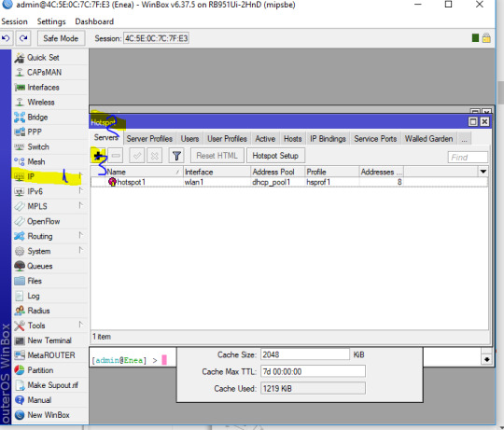Open Files in the sidebar

pos(49,281)
